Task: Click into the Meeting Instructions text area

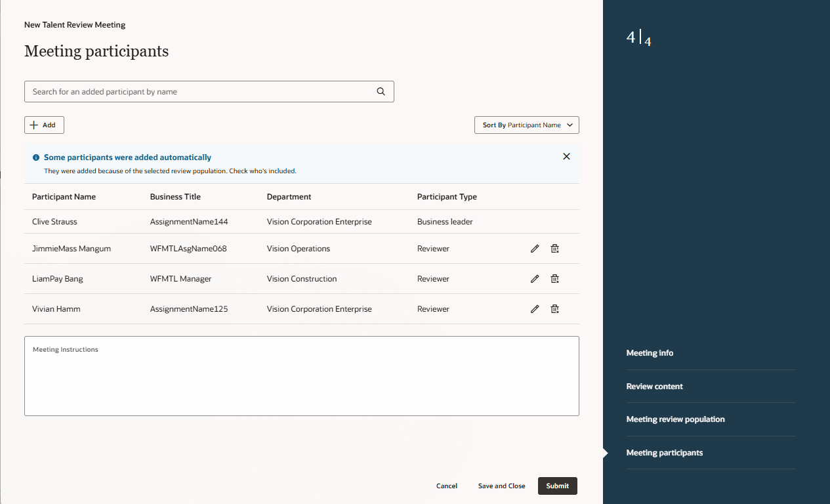Action: click(x=302, y=376)
